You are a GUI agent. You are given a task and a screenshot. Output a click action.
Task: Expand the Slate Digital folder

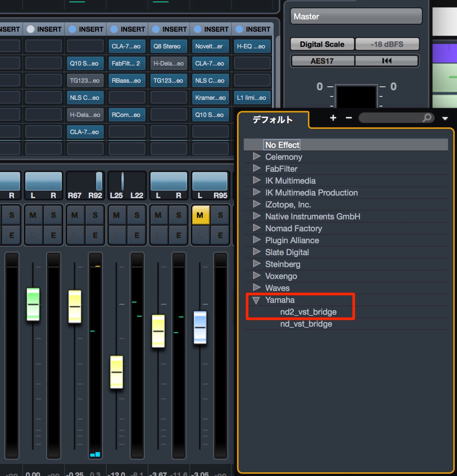click(x=257, y=252)
